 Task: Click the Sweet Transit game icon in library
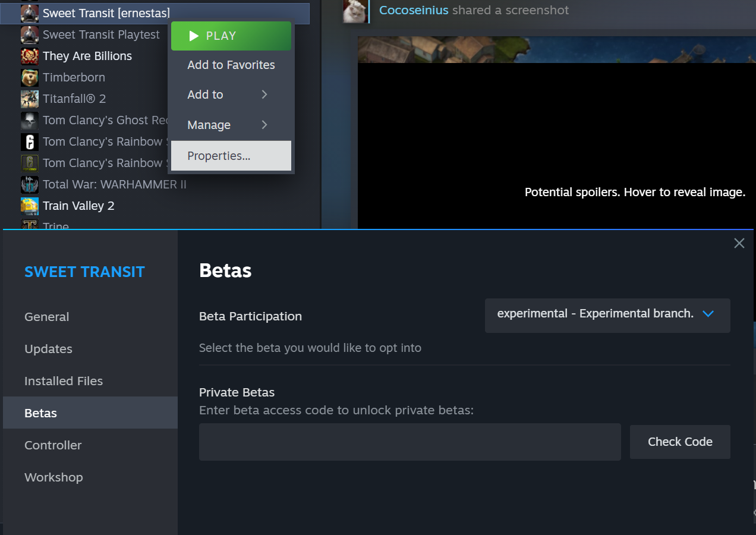pos(30,13)
